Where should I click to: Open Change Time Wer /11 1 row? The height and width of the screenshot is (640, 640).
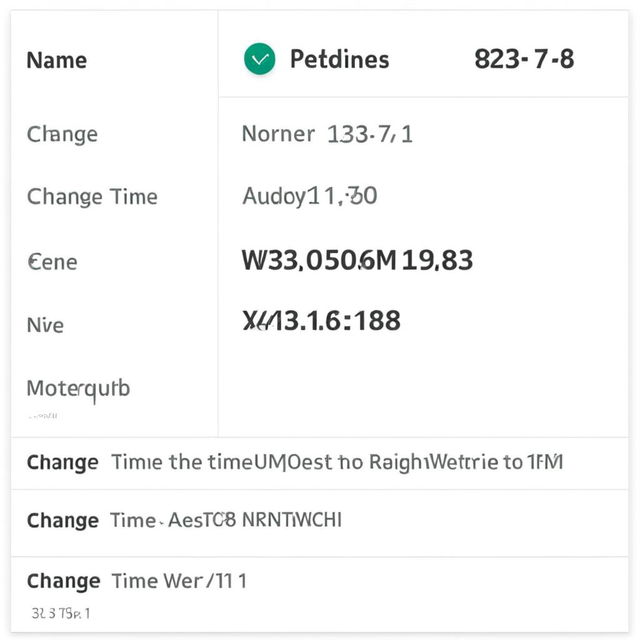click(320, 594)
